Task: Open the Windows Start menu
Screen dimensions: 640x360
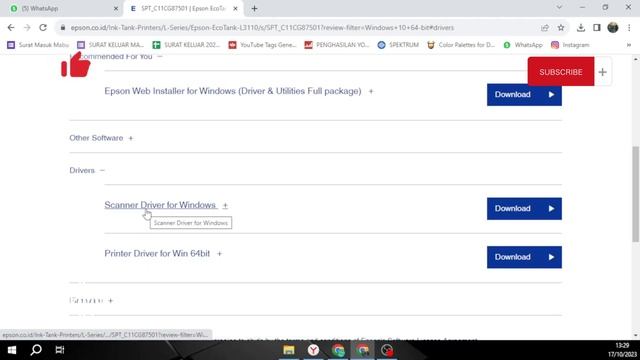Action: pyautogui.click(x=12, y=350)
